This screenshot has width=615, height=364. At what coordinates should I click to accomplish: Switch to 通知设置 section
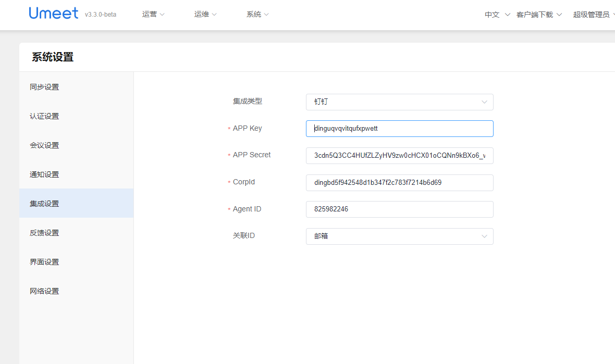pyautogui.click(x=45, y=174)
